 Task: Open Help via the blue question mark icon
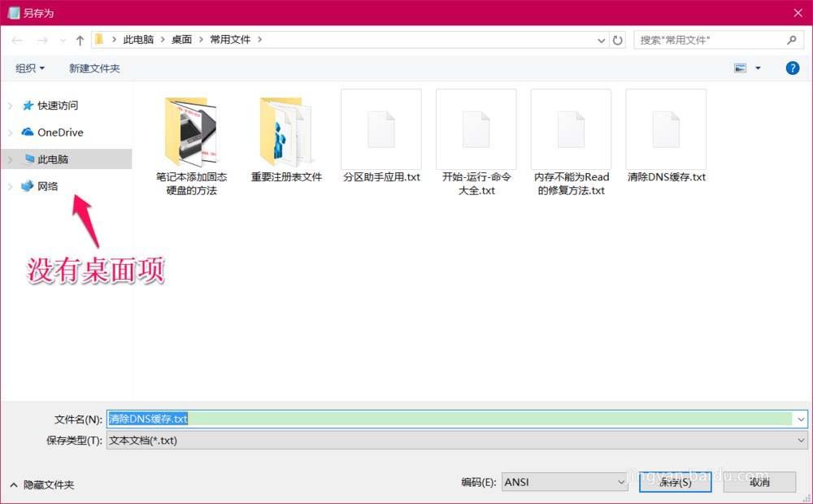click(793, 67)
